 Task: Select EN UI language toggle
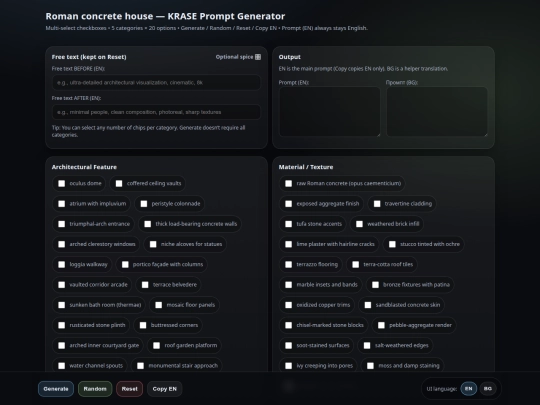point(469,389)
